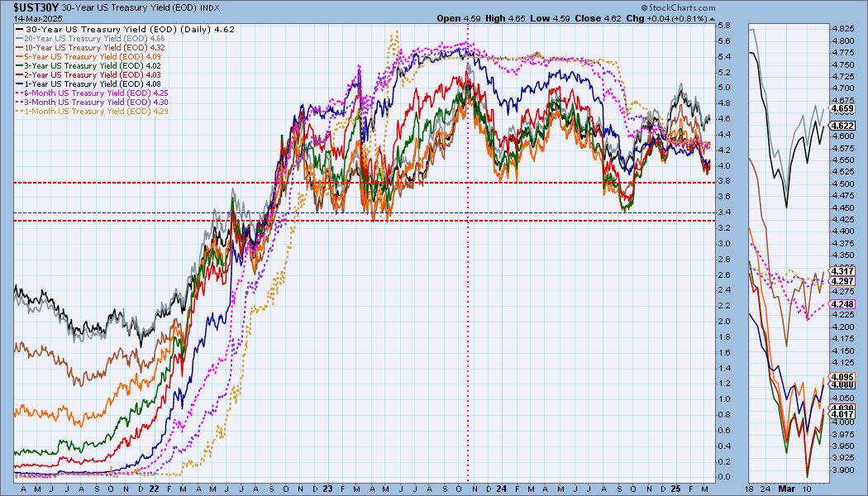Screen dimensions: 868x496
Task: Click the black line sample beside 30-Year legend
Action: [19, 29]
